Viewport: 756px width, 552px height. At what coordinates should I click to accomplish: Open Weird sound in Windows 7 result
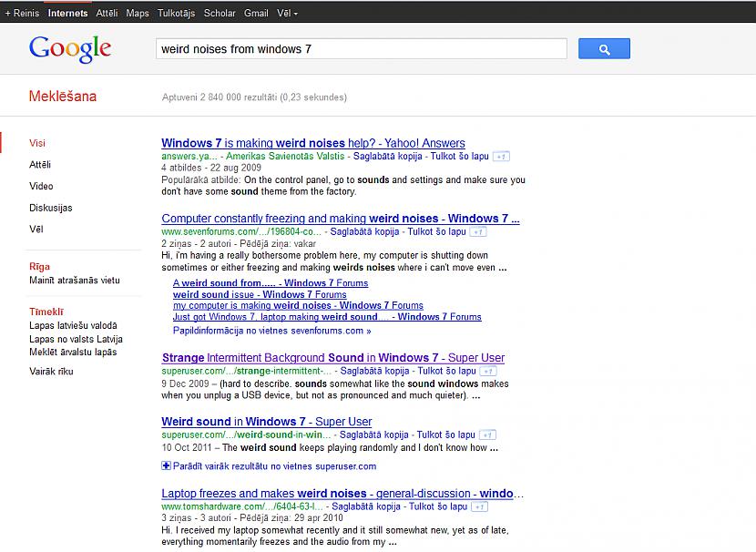[267, 422]
